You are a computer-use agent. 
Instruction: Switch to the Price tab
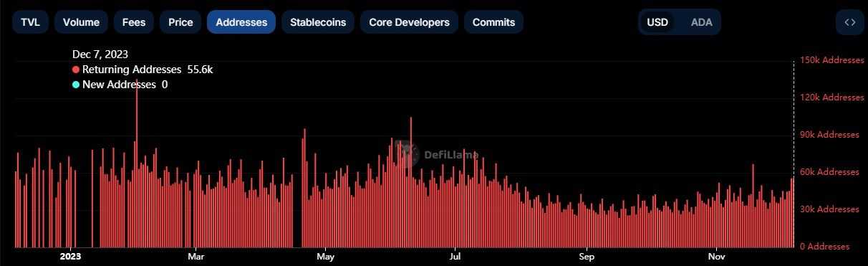(180, 22)
